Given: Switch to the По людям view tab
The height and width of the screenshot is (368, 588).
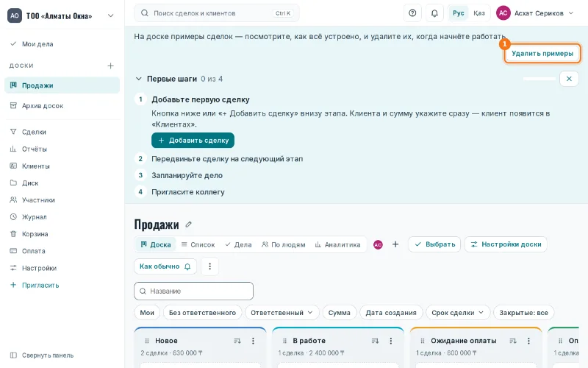Looking at the screenshot, I should 284,245.
